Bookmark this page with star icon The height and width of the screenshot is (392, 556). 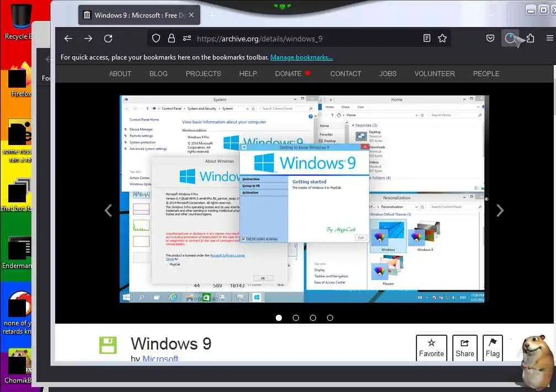click(x=442, y=38)
